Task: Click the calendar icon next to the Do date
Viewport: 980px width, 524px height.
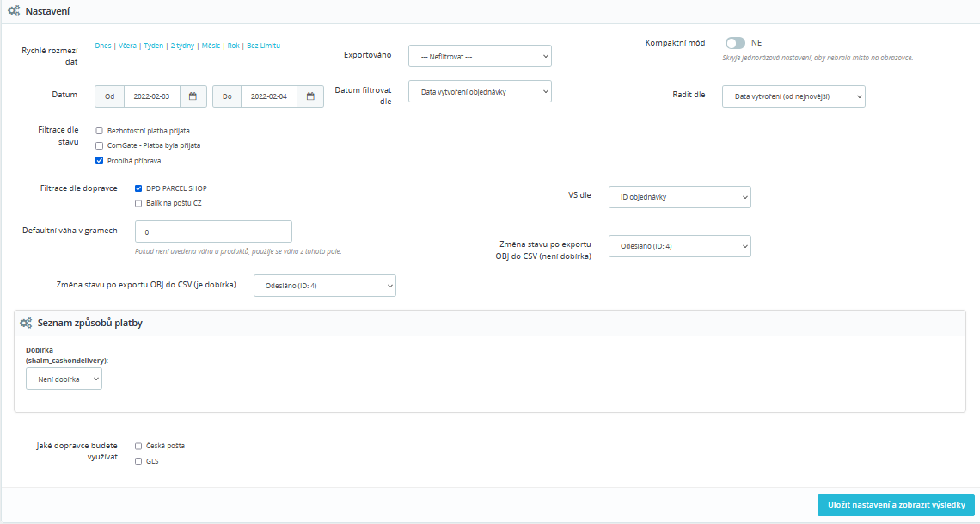Action: pyautogui.click(x=310, y=96)
